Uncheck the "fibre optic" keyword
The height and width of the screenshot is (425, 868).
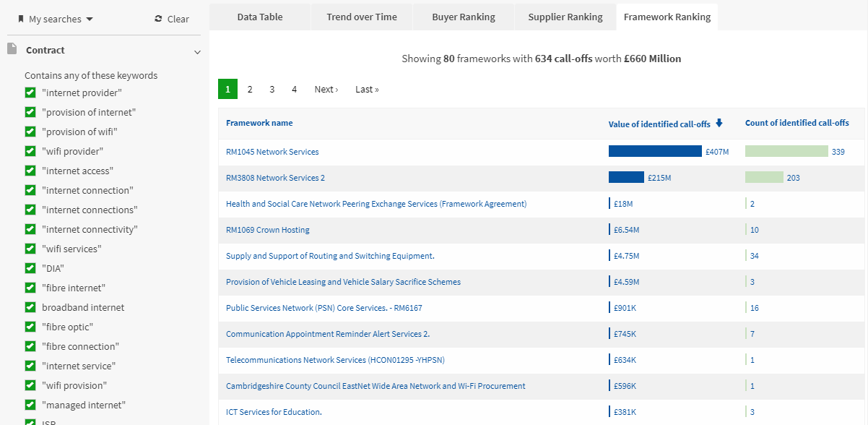[x=30, y=327]
